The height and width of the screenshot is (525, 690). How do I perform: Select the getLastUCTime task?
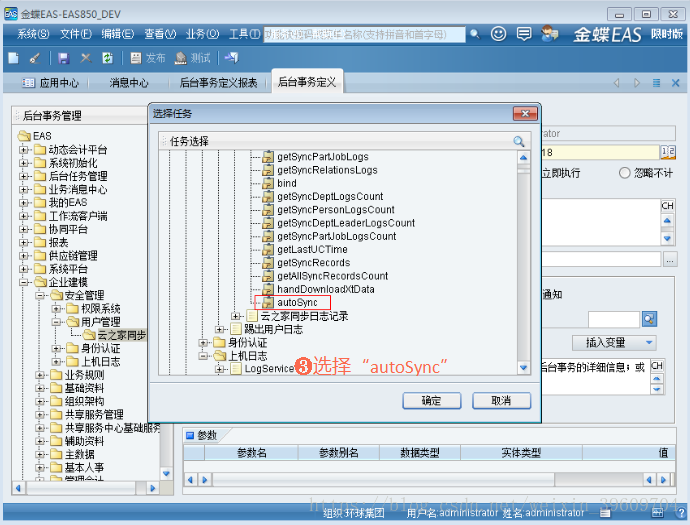pos(312,250)
